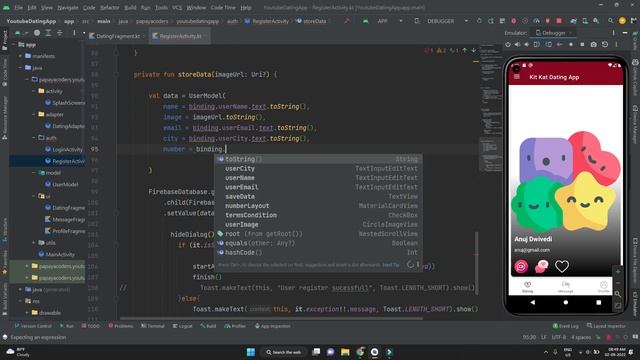This screenshot has height=360, width=640.
Task: Open UserModel in project tree
Action: pos(61,184)
